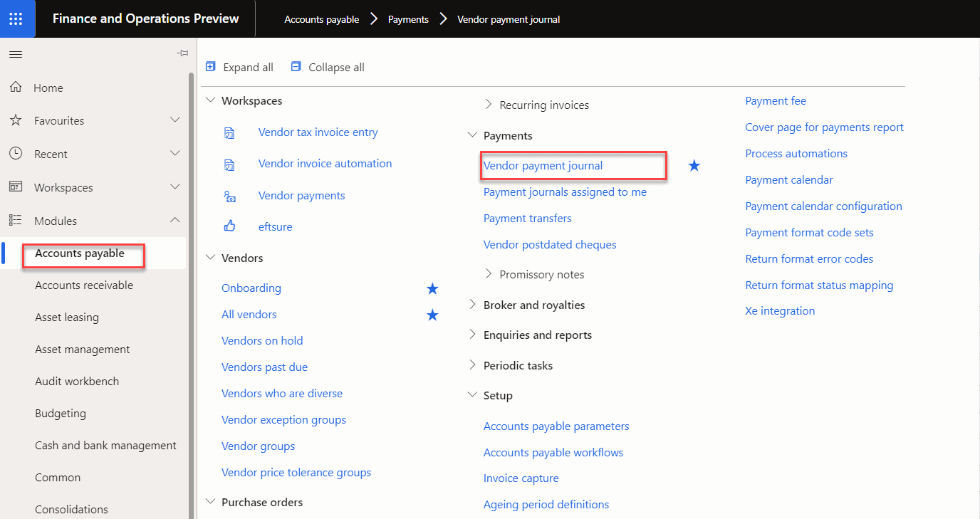Click the Collapse all icon

click(296, 67)
